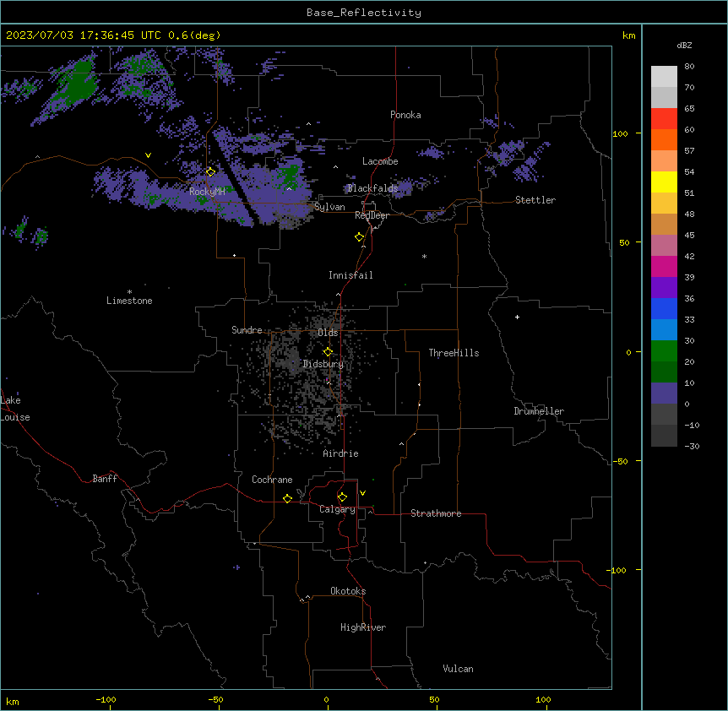728x711 pixels.
Task: Select the red 65 dBZ color swatch
Action: (x=664, y=119)
